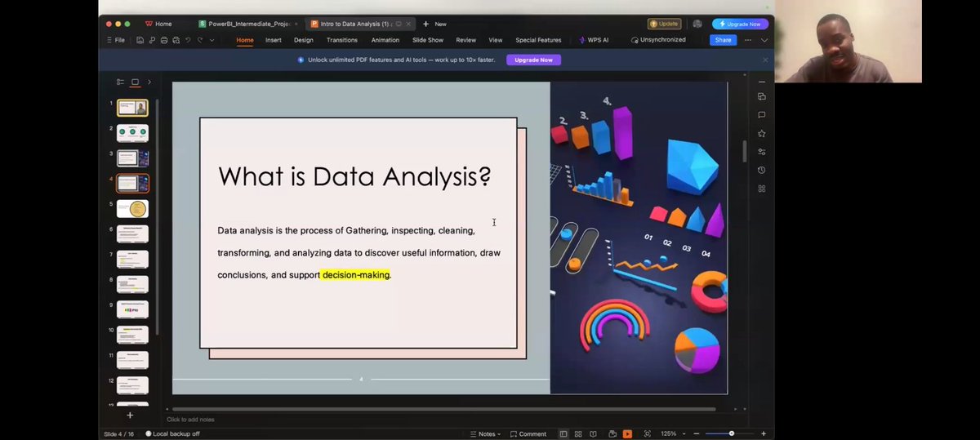980x440 pixels.
Task: Open the File menu
Action: (x=115, y=40)
